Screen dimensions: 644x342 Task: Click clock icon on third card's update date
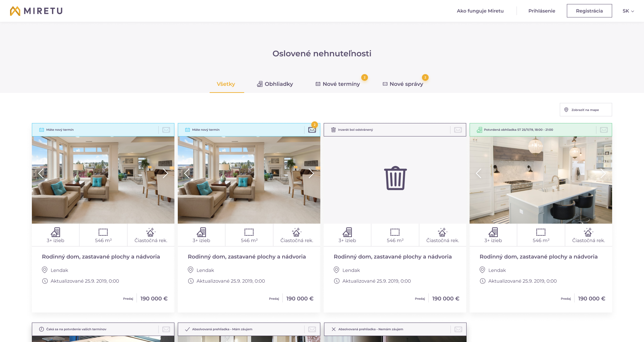[336, 281]
